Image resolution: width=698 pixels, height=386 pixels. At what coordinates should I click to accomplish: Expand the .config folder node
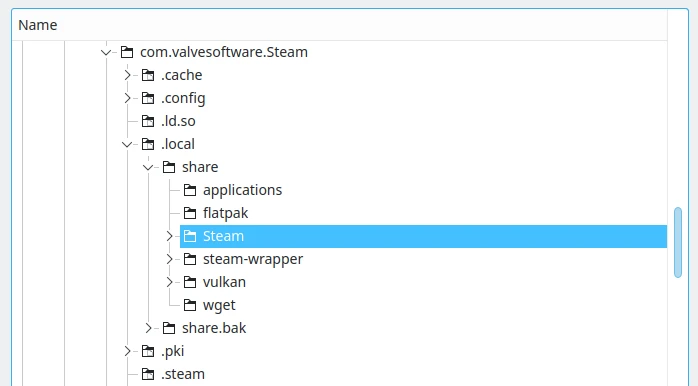point(127,98)
